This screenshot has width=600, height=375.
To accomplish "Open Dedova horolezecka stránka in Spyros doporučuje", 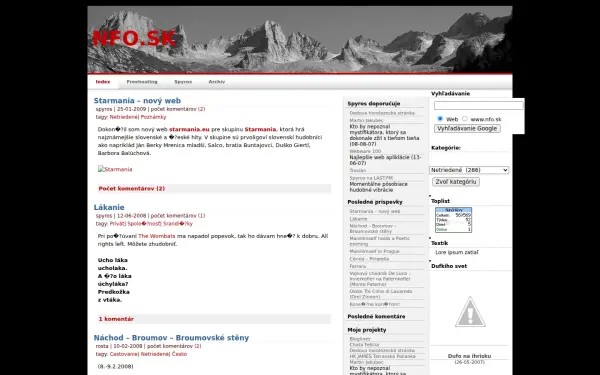I will point(382,113).
